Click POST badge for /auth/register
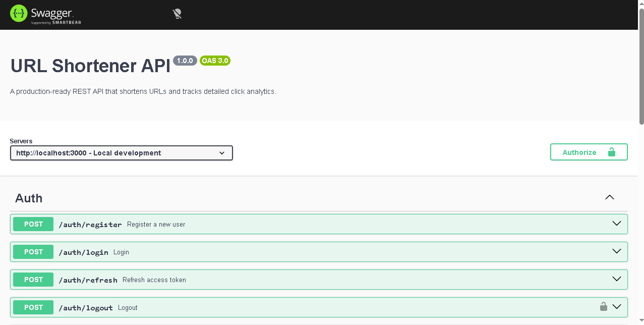This screenshot has height=325, width=644. (33, 224)
